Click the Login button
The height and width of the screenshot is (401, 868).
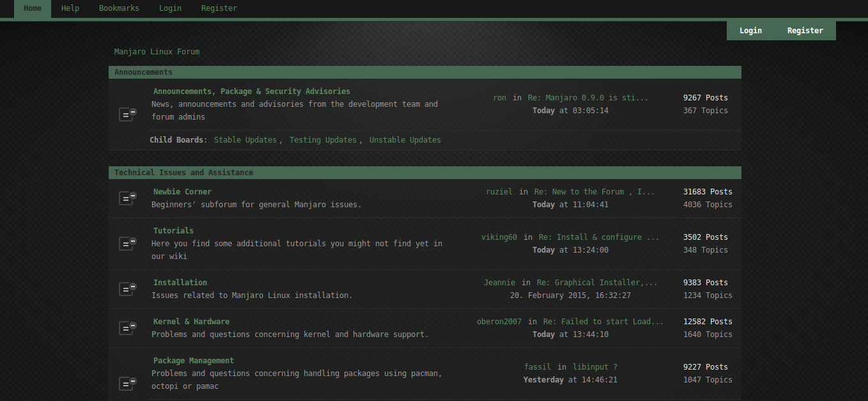point(750,30)
